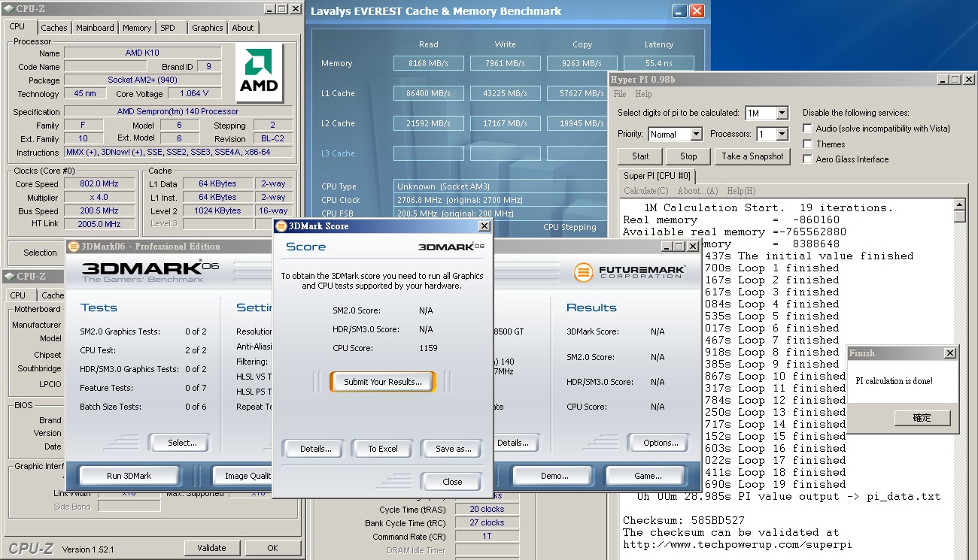Image resolution: width=978 pixels, height=560 pixels.
Task: Click the Specification field AMD Sempron 140 Processor
Action: pyautogui.click(x=178, y=111)
